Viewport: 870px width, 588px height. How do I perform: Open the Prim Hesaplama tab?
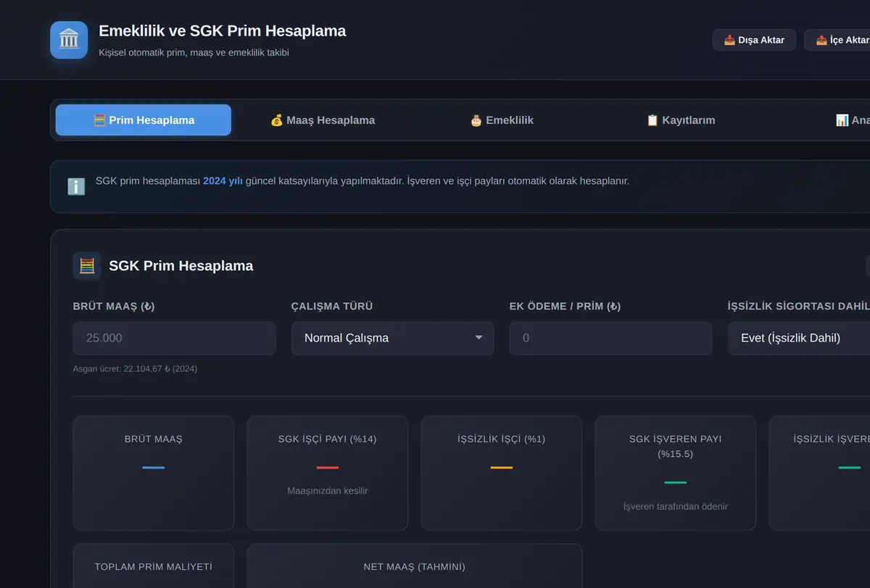coord(144,120)
